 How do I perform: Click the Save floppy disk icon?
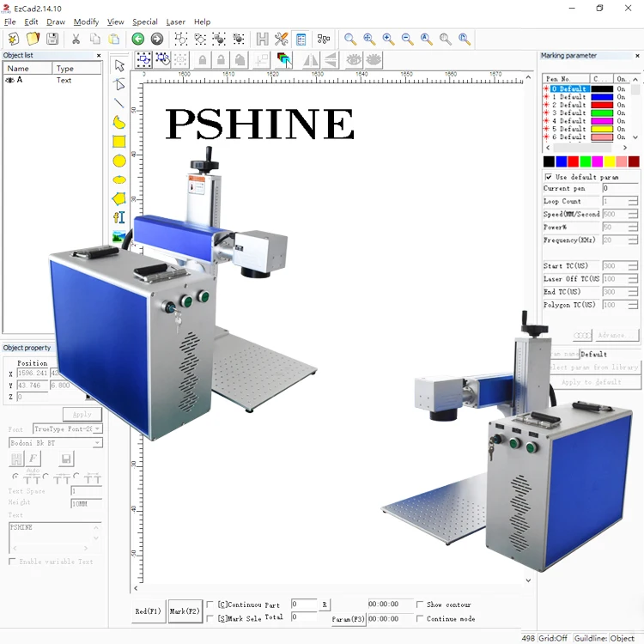click(52, 39)
